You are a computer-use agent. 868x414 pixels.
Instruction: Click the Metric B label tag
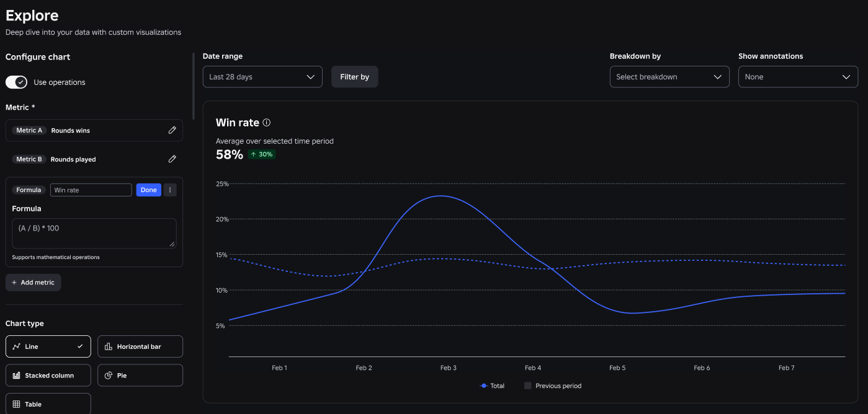[29, 159]
